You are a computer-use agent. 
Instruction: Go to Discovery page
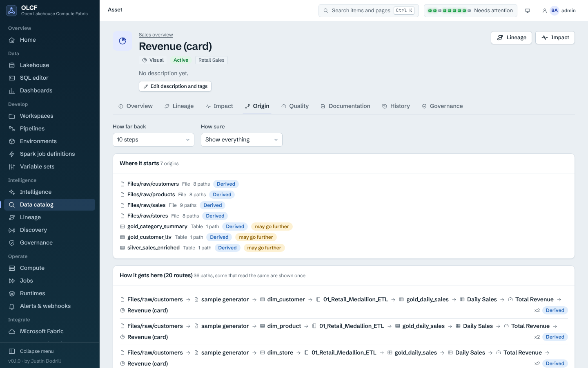coord(49,230)
